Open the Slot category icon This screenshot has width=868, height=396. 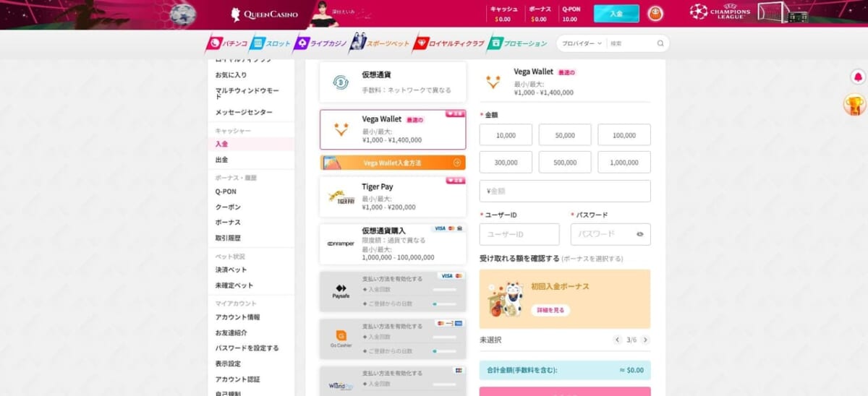click(x=257, y=43)
